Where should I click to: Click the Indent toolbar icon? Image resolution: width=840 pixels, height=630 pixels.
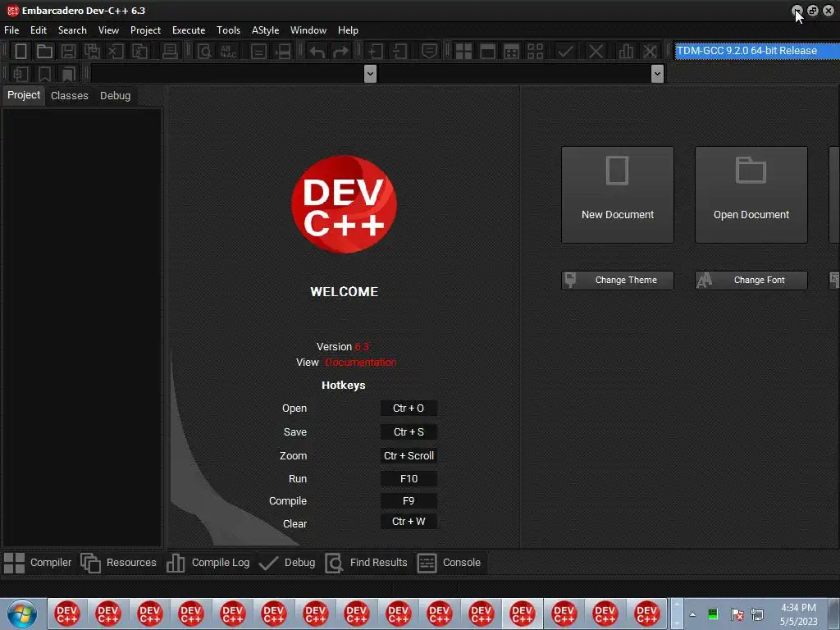(x=376, y=52)
